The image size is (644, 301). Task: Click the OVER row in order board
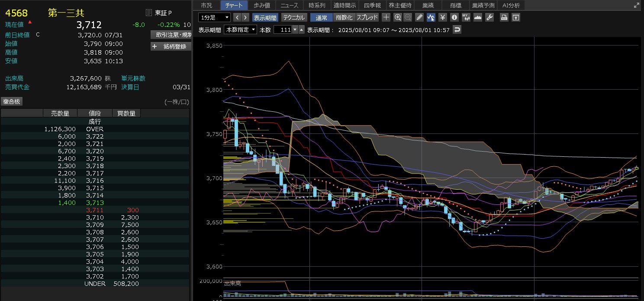click(95, 129)
